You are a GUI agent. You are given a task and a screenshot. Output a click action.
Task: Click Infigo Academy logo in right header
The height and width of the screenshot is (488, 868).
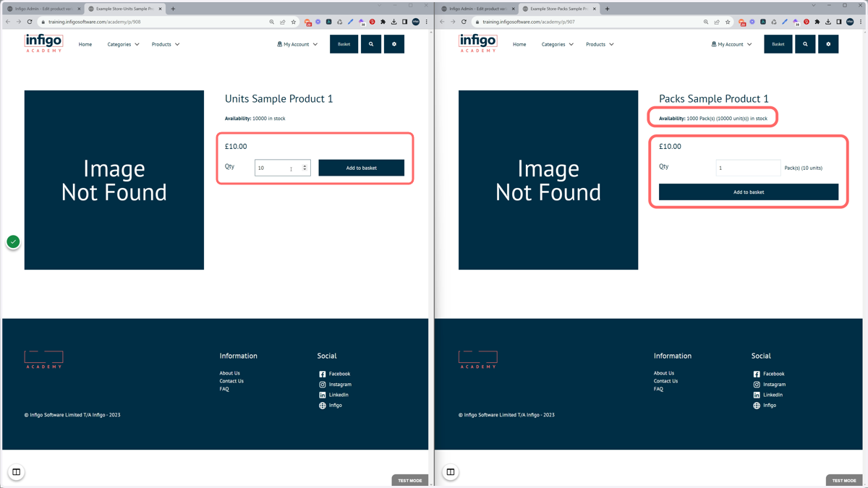click(477, 43)
